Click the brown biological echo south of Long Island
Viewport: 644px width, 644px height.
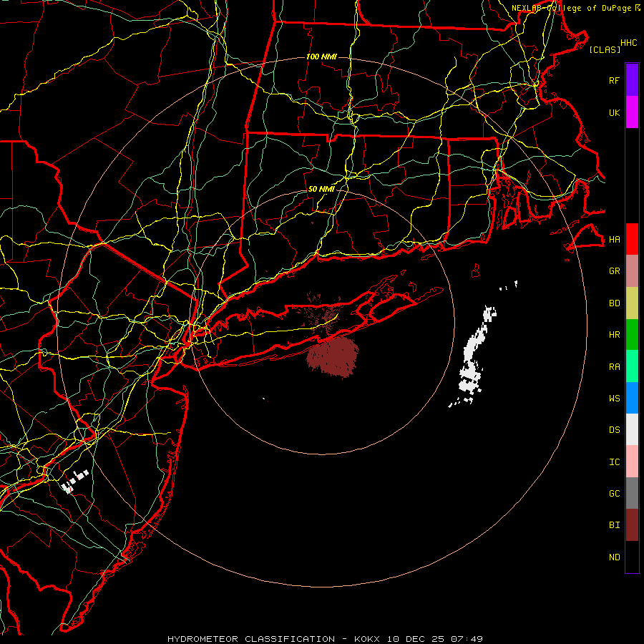tap(333, 356)
